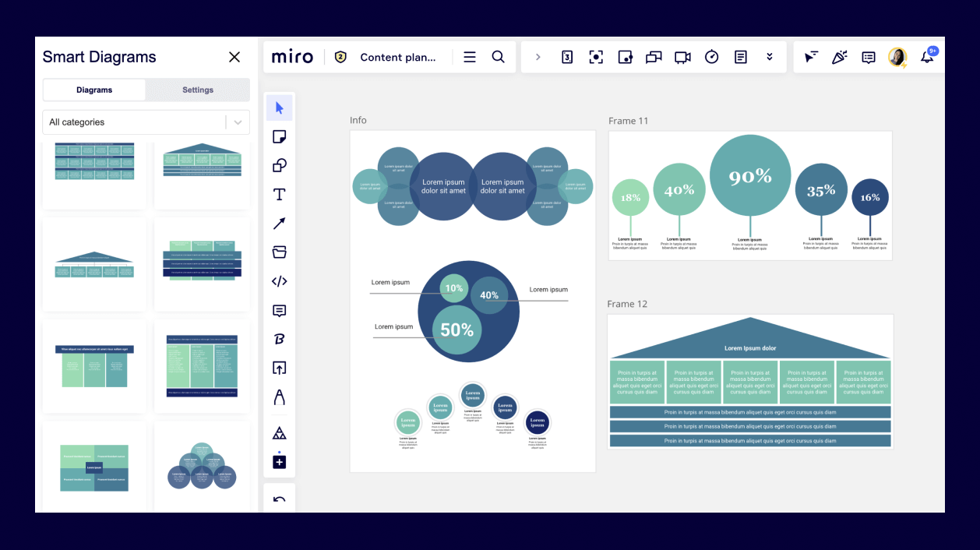Open the Shapes tool
980x550 pixels.
click(279, 165)
